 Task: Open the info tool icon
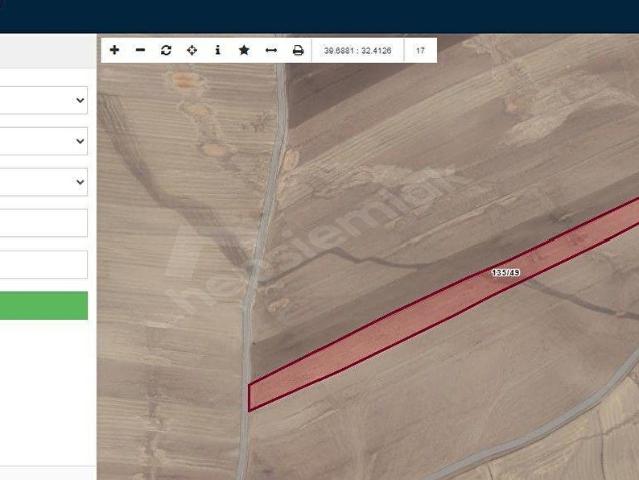218,50
